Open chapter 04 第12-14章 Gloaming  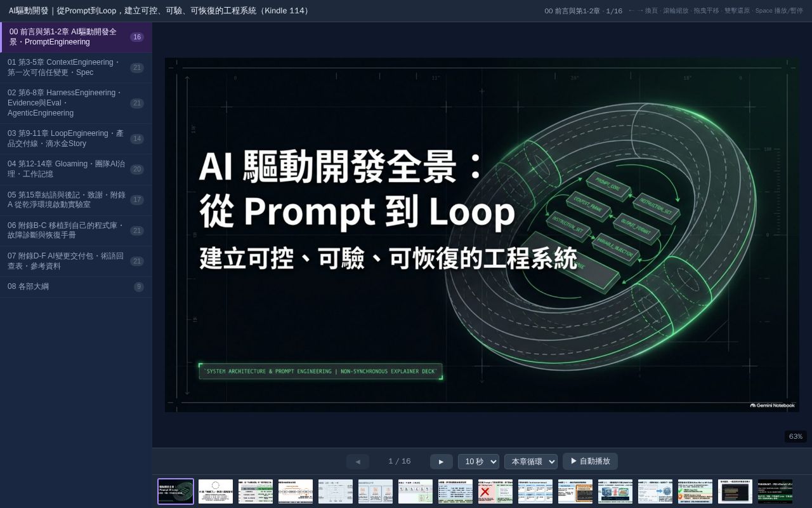tap(76, 169)
